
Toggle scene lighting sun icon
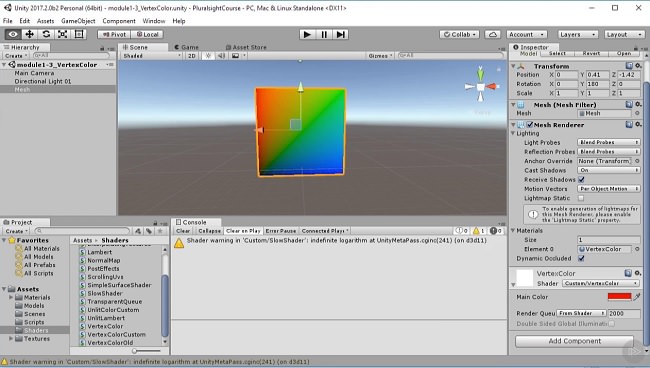208,56
